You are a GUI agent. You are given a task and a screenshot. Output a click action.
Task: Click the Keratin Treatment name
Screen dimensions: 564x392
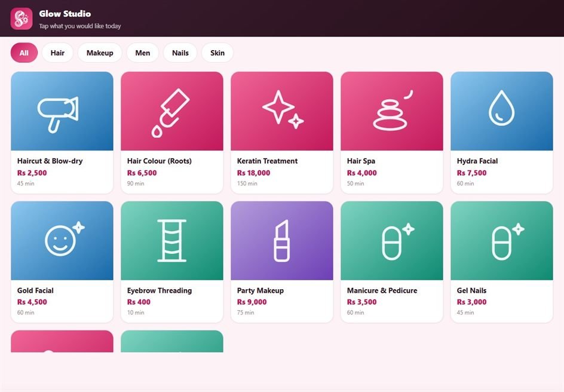pyautogui.click(x=267, y=161)
